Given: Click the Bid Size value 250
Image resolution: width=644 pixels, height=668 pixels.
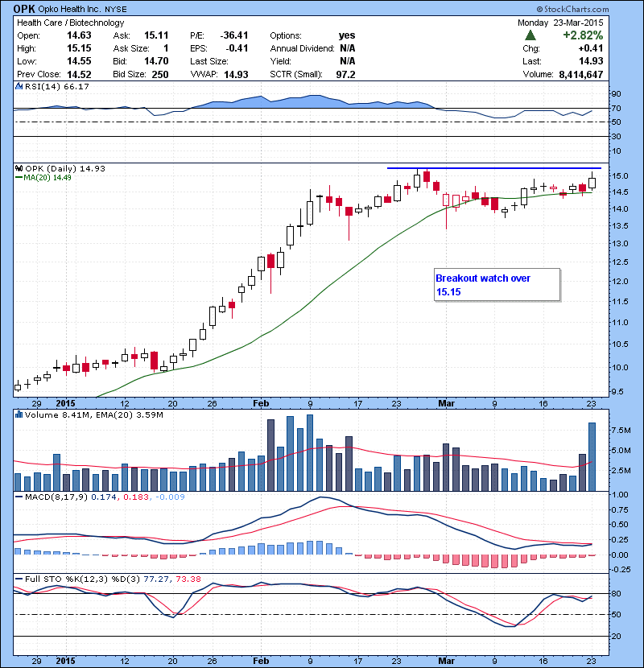Looking at the screenshot, I should [x=160, y=74].
